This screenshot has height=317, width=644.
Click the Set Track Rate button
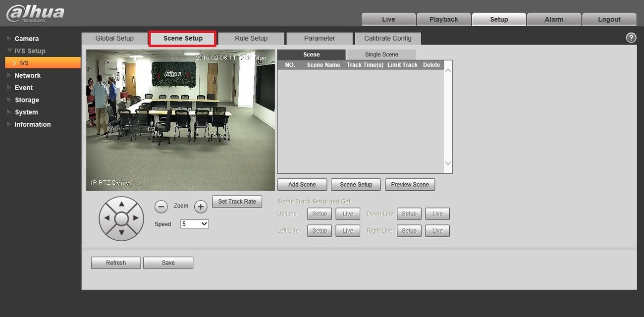(x=237, y=202)
